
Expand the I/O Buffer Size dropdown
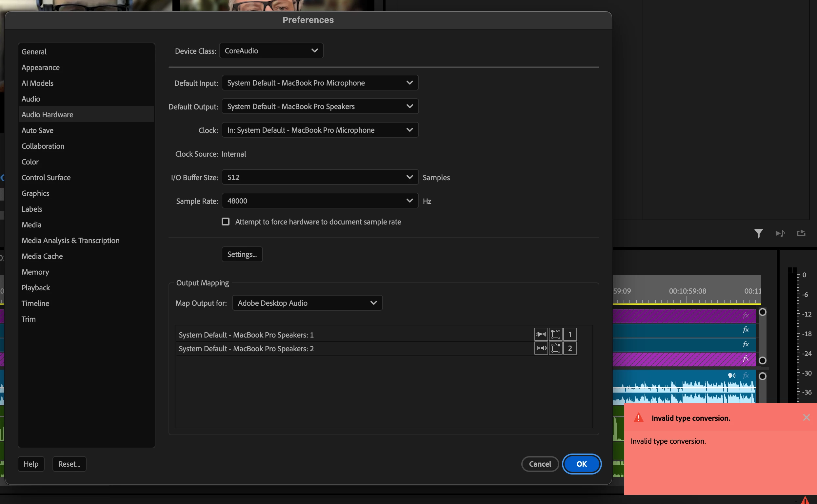(320, 177)
